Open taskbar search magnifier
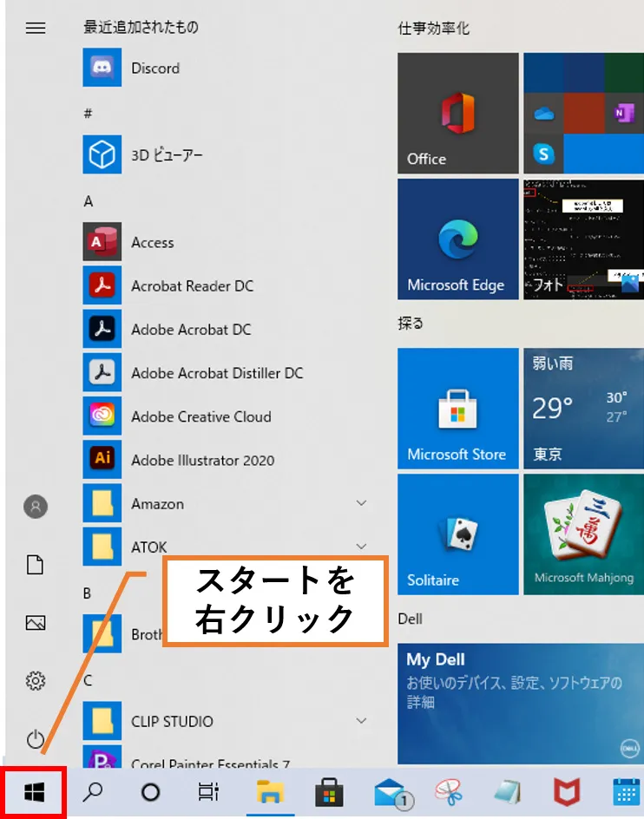 click(x=93, y=792)
